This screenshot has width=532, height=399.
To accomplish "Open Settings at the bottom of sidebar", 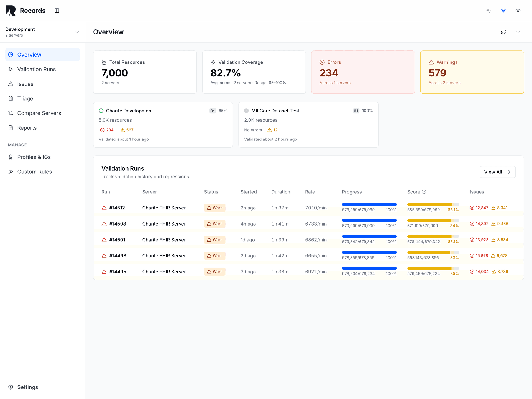I will (x=27, y=387).
